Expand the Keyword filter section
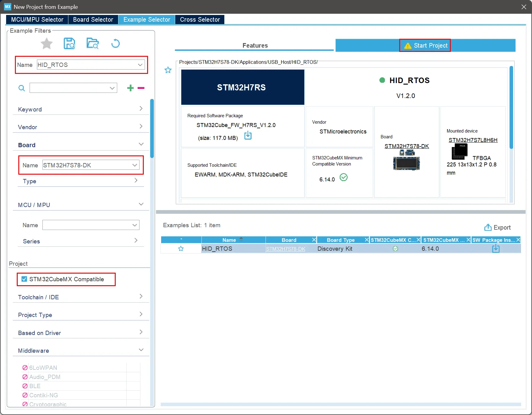The image size is (532, 415). 141,108
